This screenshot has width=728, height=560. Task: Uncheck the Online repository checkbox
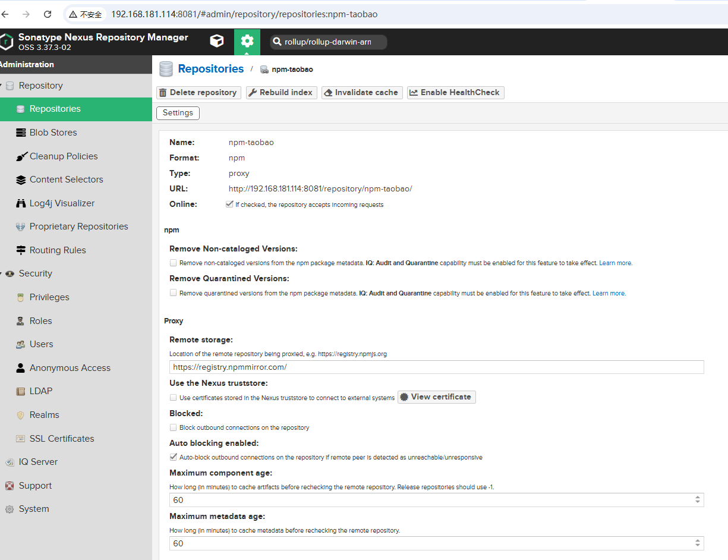pyautogui.click(x=229, y=204)
